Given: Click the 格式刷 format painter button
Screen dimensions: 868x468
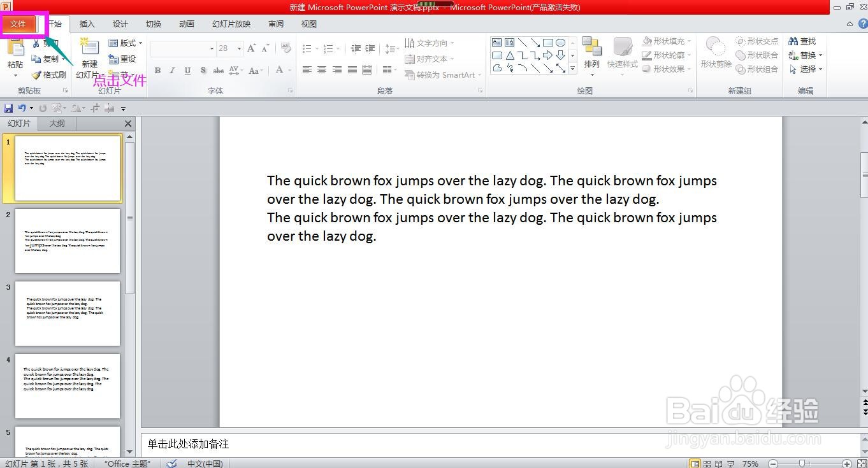Looking at the screenshot, I should coord(49,75).
